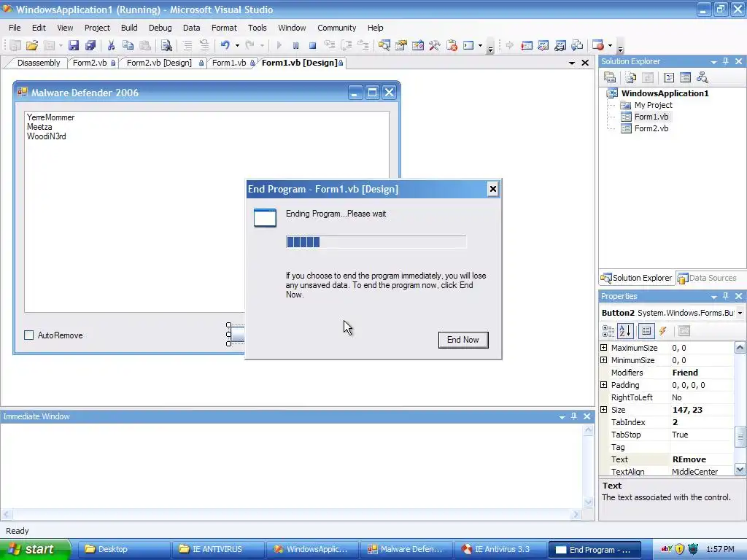Click the Copy toolbar icon
The image size is (747, 560).
pyautogui.click(x=128, y=46)
